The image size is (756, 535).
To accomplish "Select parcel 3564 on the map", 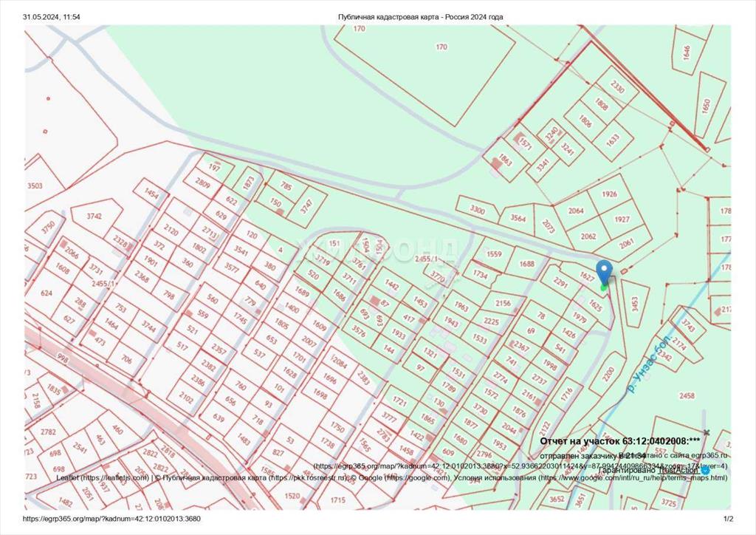I will [518, 218].
